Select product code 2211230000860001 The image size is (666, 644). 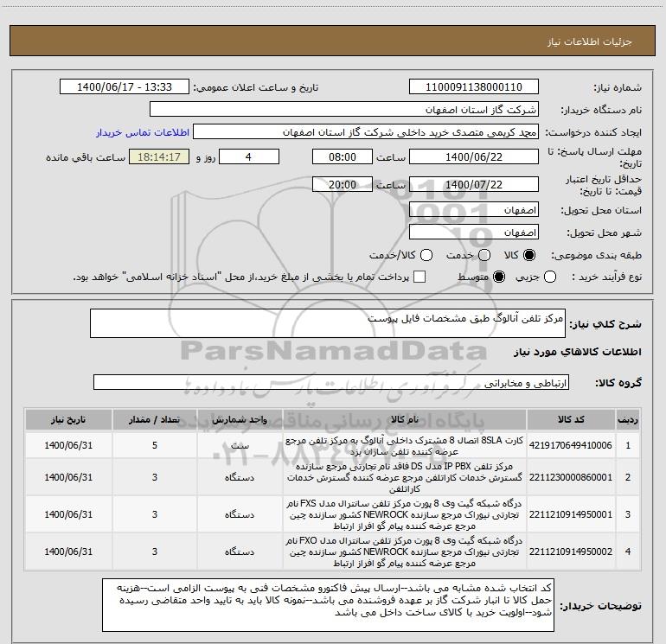(x=571, y=477)
